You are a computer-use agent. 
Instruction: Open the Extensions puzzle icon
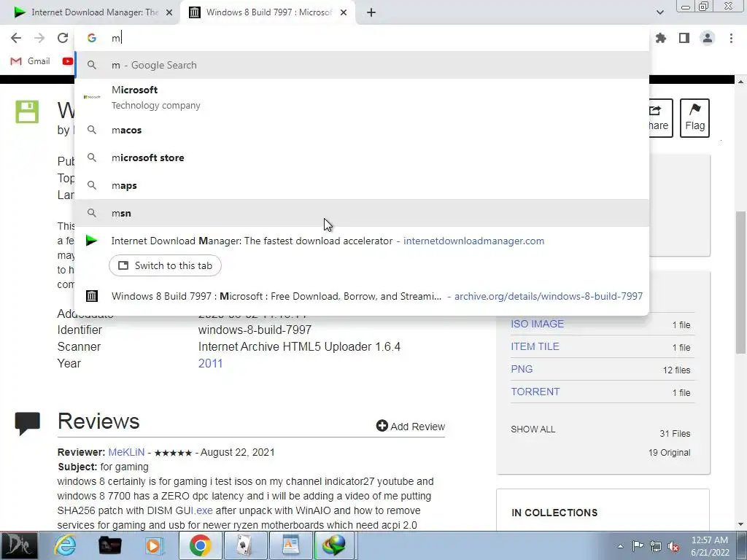pyautogui.click(x=661, y=38)
